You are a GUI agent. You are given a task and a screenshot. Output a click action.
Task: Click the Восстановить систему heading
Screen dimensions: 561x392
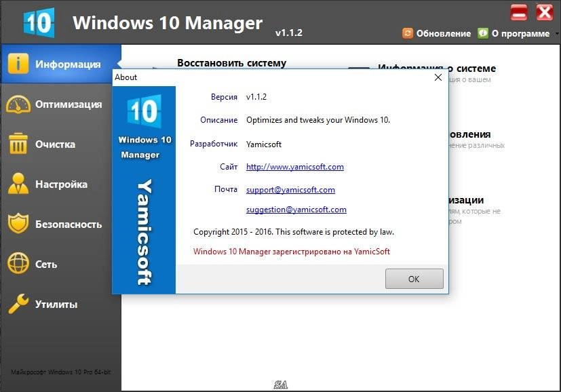(x=232, y=63)
